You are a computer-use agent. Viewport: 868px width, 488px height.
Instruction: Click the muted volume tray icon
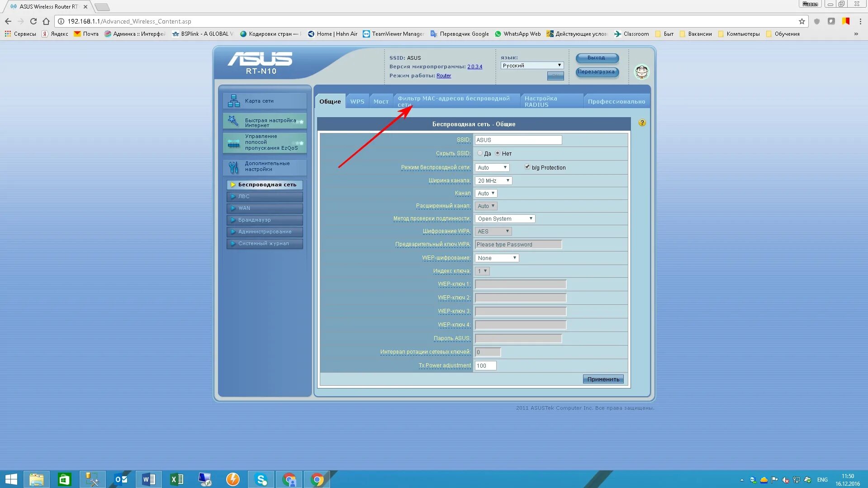tap(786, 480)
